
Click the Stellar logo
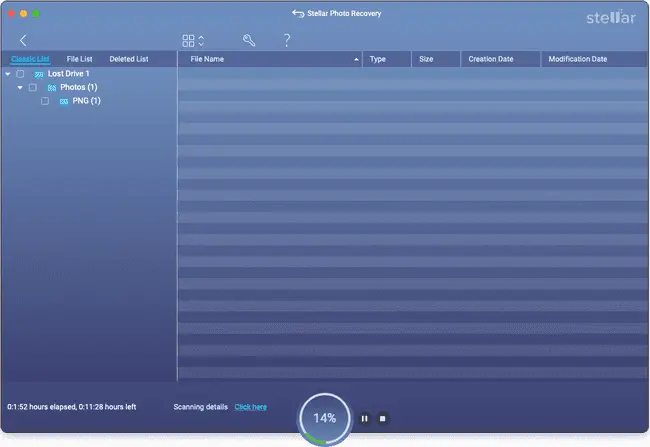(x=611, y=17)
